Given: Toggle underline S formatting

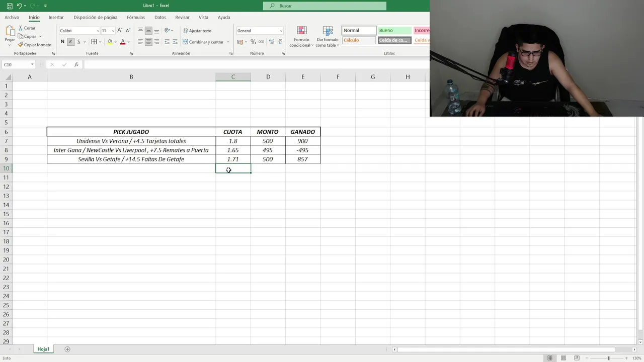Looking at the screenshot, I should click(78, 42).
